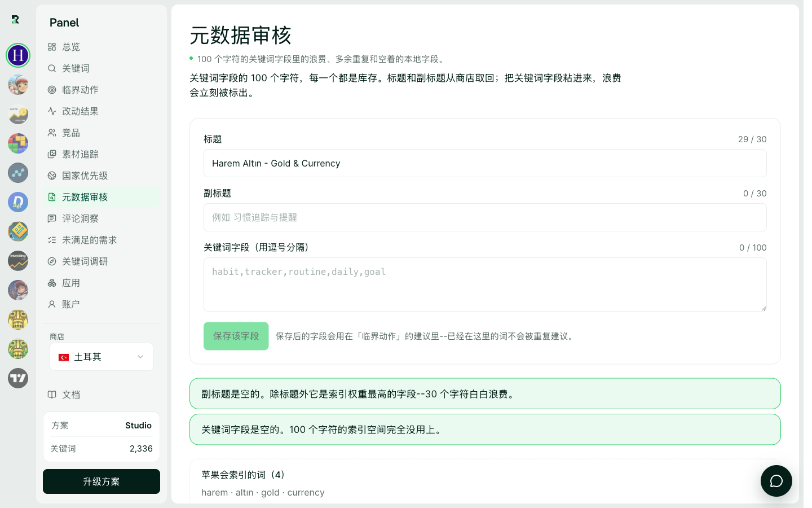
Task: Click the 标题 input with Harem Altın
Action: [485, 163]
